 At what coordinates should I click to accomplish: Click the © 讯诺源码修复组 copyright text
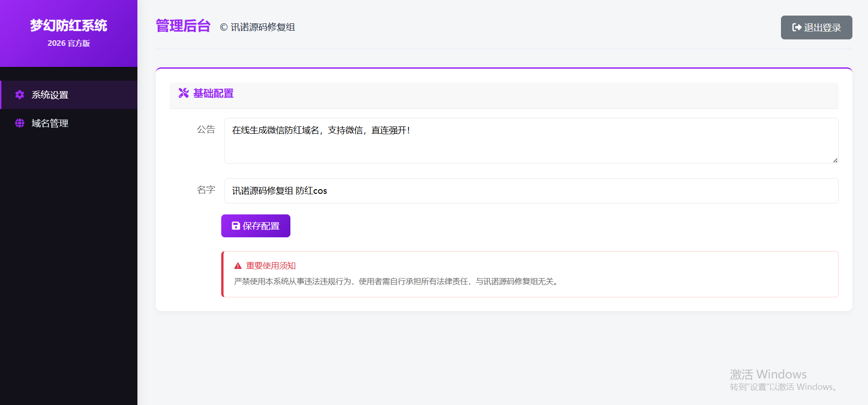coord(257,27)
